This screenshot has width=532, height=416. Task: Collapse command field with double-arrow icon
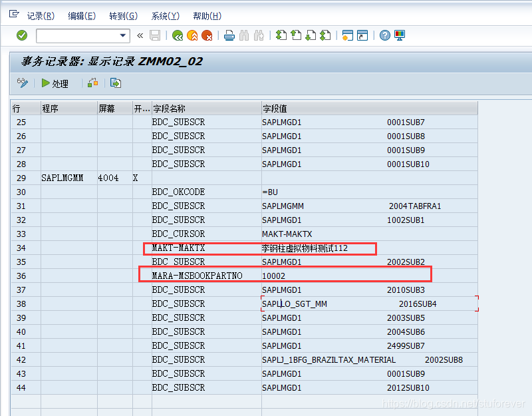pos(140,36)
